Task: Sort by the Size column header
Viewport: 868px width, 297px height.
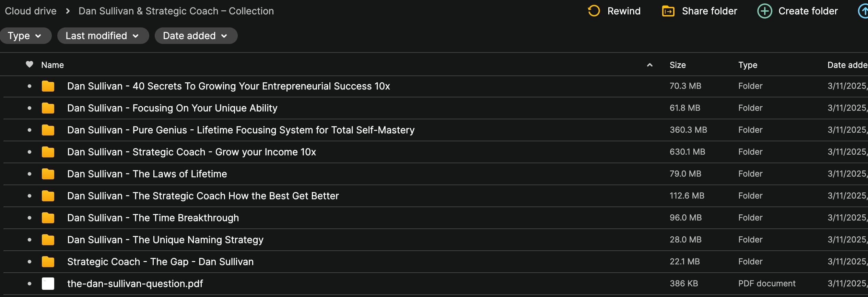Action: 678,65
